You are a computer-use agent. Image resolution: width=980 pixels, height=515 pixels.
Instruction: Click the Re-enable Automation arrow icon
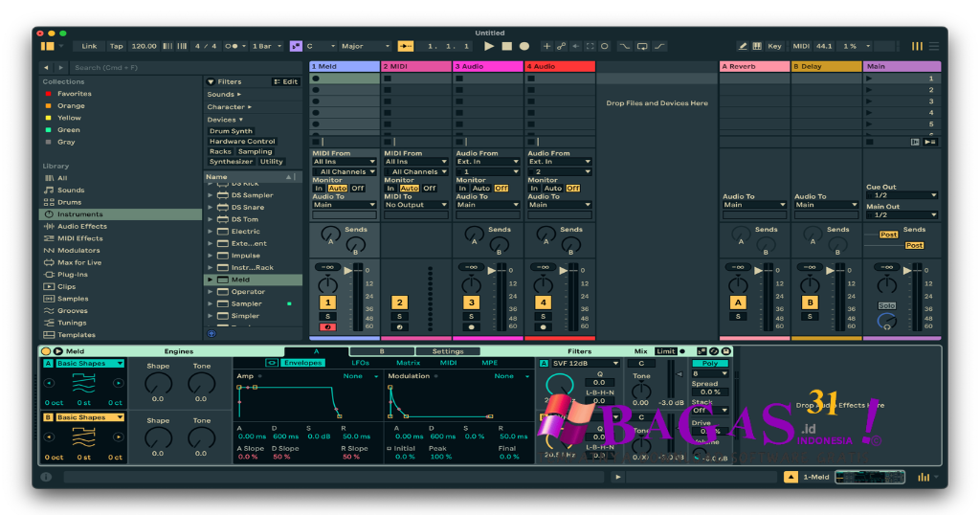tap(575, 46)
